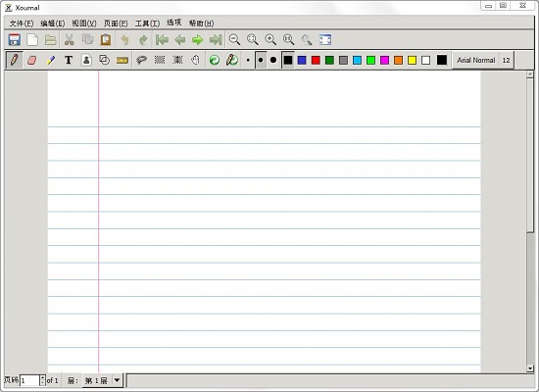This screenshot has width=539, height=392.
Task: Choose the fine pen thickness dot
Action: tap(248, 60)
